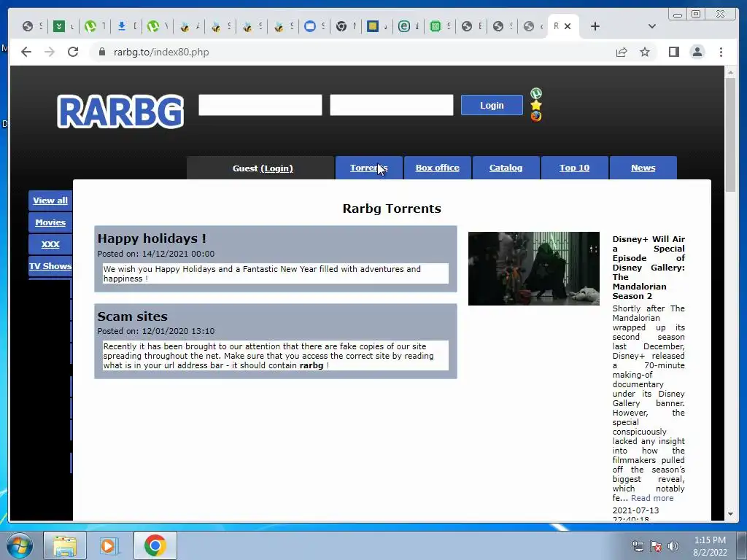747x560 pixels.
Task: Switch to the tab with green download-arrow favicon
Action: pyautogui.click(x=59, y=26)
